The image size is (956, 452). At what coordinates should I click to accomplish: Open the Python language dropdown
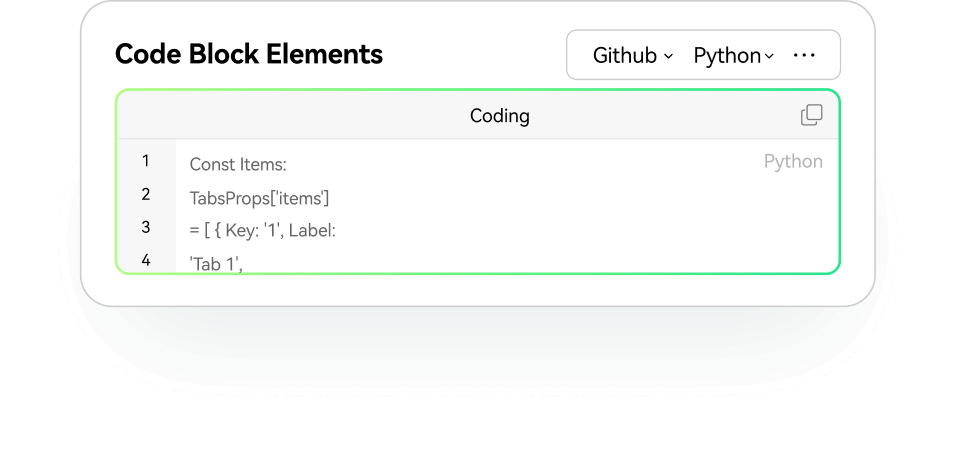coord(733,55)
